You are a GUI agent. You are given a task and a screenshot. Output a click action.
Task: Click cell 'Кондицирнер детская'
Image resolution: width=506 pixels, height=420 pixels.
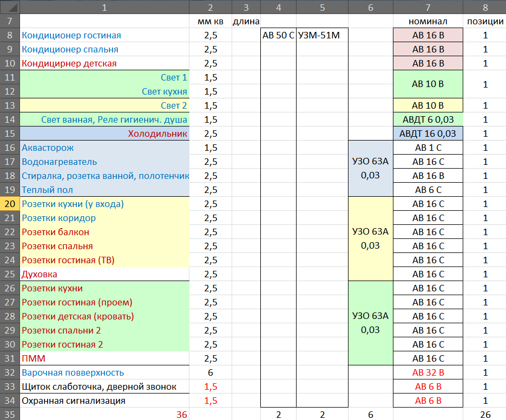pos(104,63)
